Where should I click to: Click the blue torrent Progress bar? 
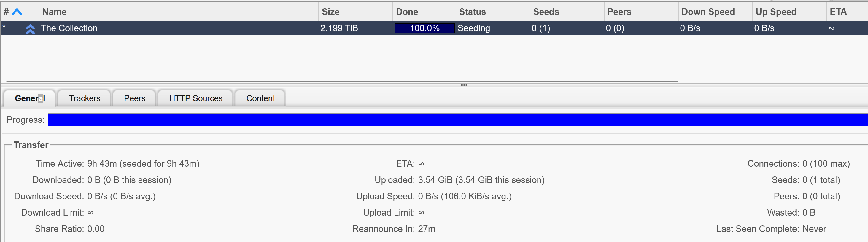click(x=458, y=120)
